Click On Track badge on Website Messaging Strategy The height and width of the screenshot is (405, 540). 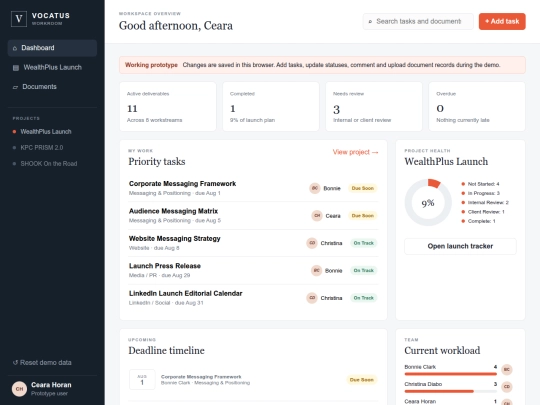coord(364,243)
